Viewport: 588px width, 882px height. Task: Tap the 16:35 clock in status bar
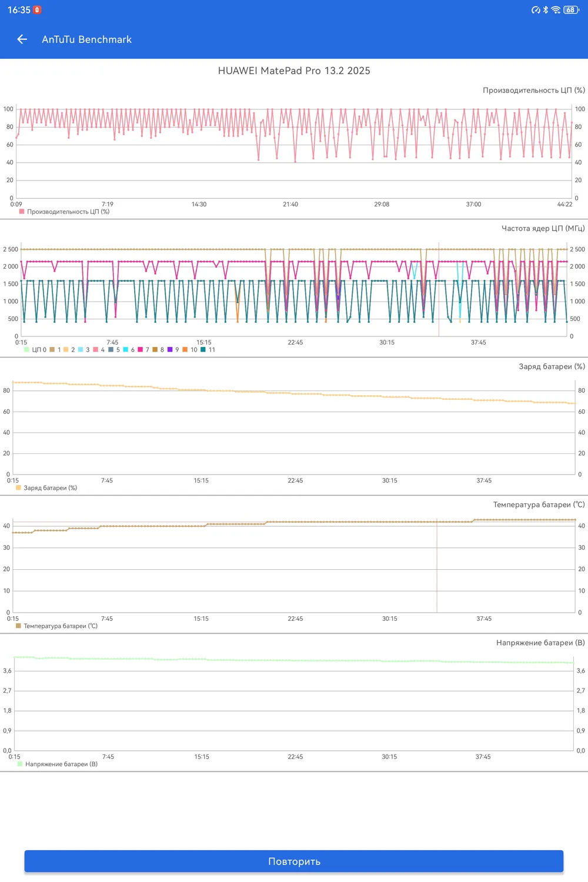click(19, 10)
